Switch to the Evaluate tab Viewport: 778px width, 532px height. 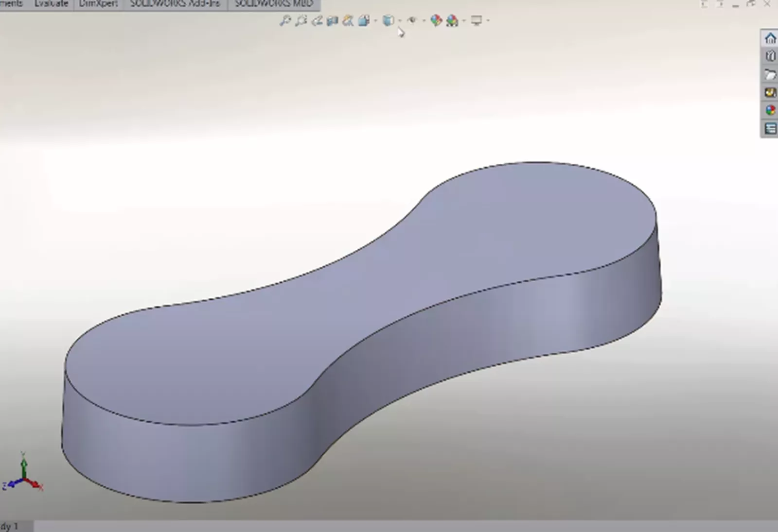click(51, 4)
